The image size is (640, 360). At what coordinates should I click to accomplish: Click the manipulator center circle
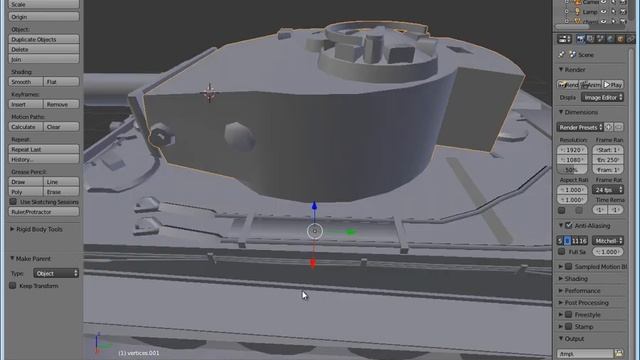(315, 231)
